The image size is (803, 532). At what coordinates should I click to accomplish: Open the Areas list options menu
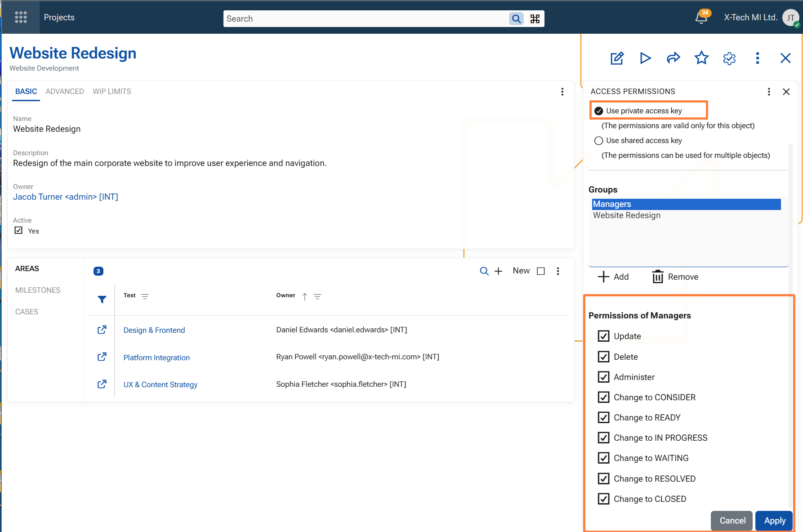[558, 271]
